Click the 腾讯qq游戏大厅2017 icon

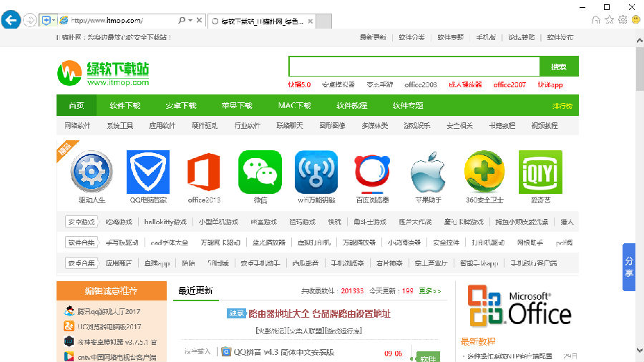(69, 311)
